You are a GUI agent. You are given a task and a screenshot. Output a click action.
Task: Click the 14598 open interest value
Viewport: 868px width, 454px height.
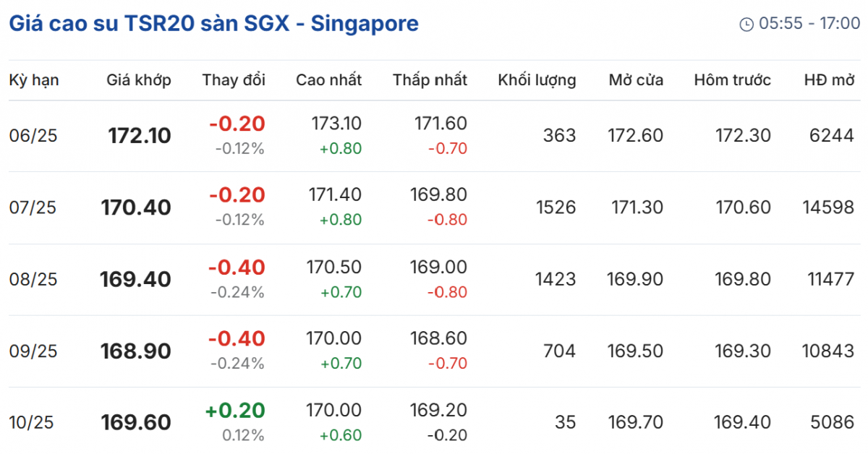coord(828,207)
